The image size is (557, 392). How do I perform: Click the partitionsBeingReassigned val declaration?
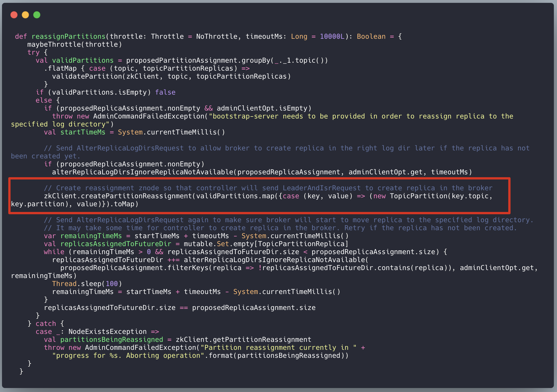111,340
